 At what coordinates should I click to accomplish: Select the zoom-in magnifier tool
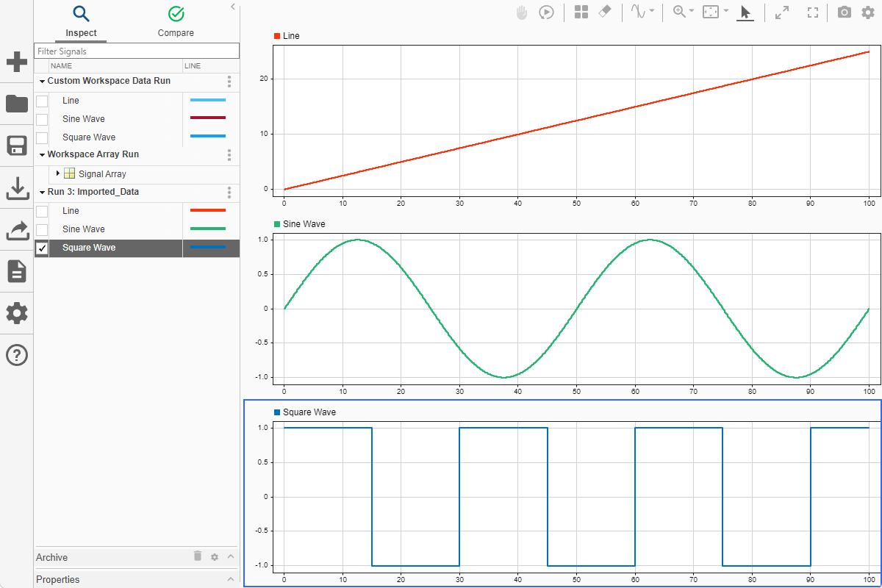tap(679, 12)
